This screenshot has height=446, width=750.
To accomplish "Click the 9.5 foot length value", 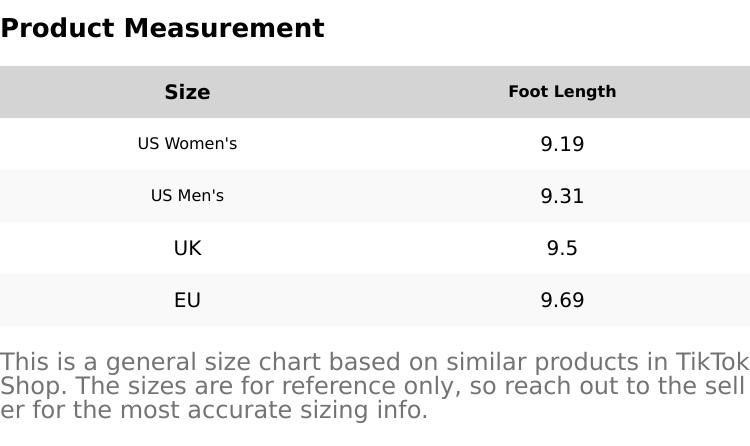I will pos(562,248).
